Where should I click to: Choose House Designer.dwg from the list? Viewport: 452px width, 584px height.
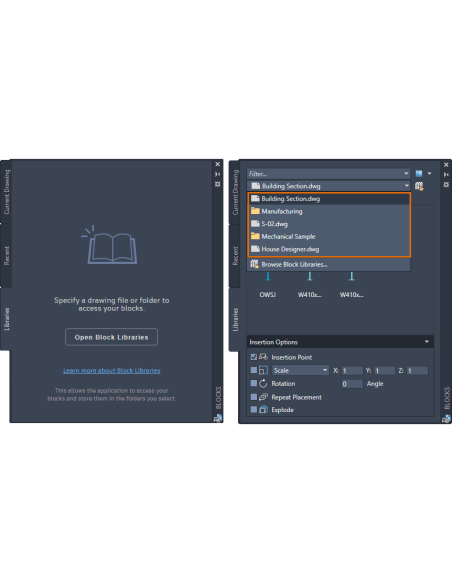tap(329, 249)
